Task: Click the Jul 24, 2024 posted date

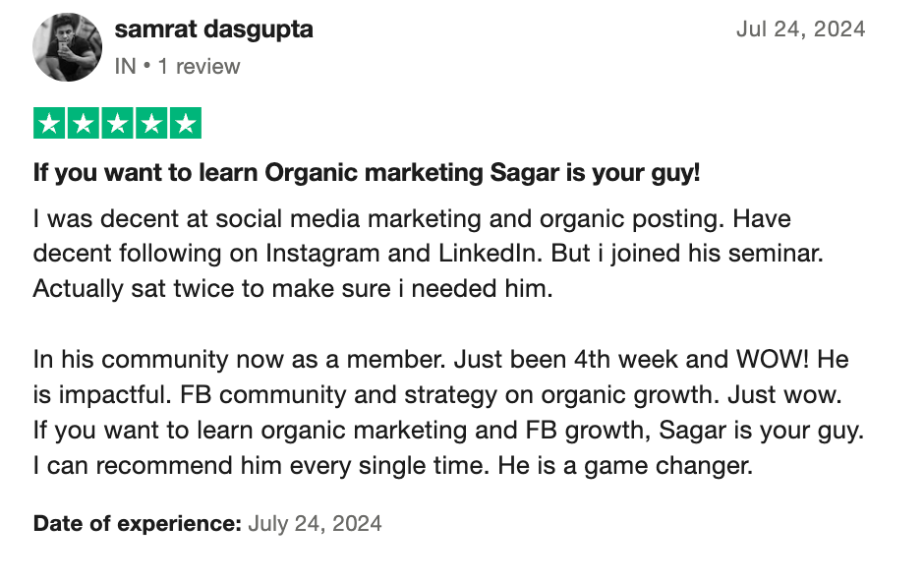Action: [x=800, y=29]
